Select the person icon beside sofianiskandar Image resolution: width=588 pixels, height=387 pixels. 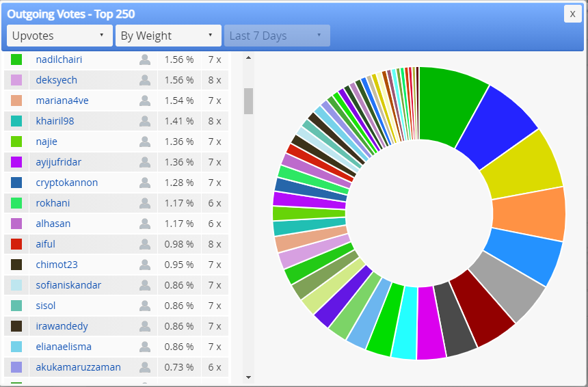pos(145,285)
